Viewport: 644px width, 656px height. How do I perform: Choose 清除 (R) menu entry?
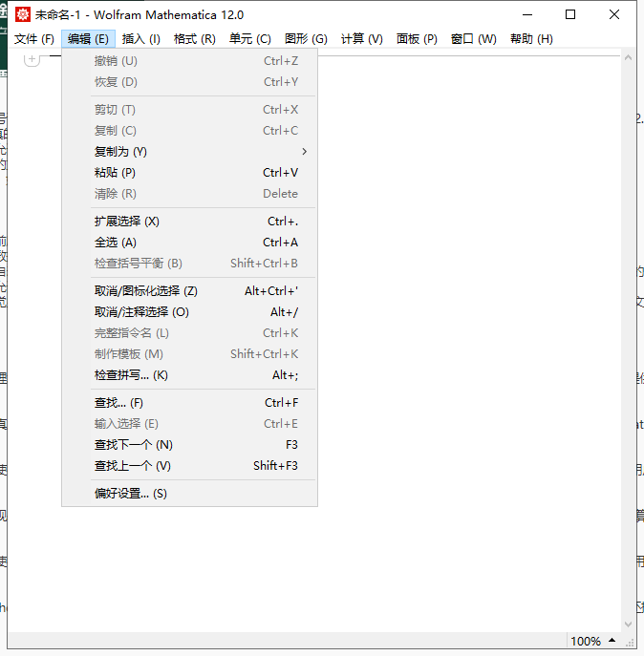click(190, 194)
